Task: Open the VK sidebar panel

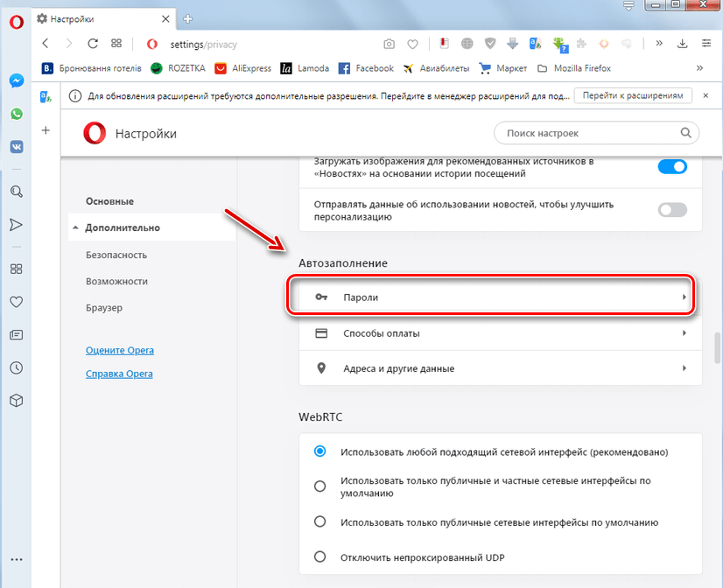Action: [16, 147]
